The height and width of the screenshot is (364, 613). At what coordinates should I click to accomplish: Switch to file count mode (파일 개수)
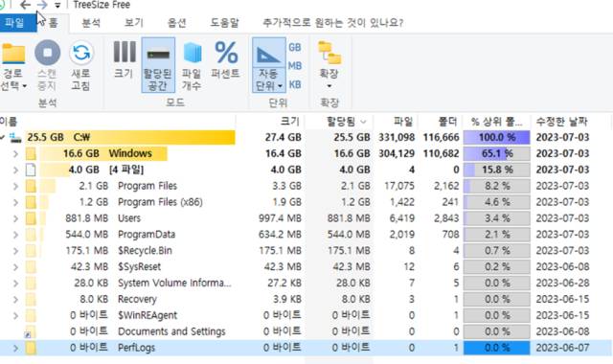coord(192,66)
